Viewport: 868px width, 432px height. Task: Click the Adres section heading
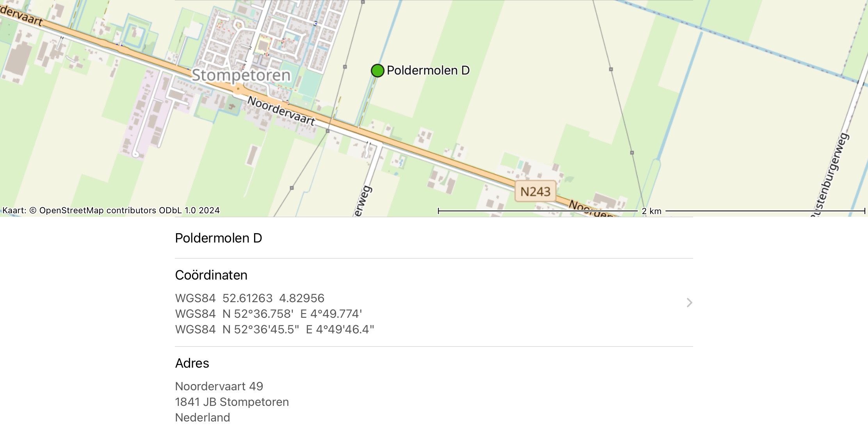pyautogui.click(x=192, y=363)
